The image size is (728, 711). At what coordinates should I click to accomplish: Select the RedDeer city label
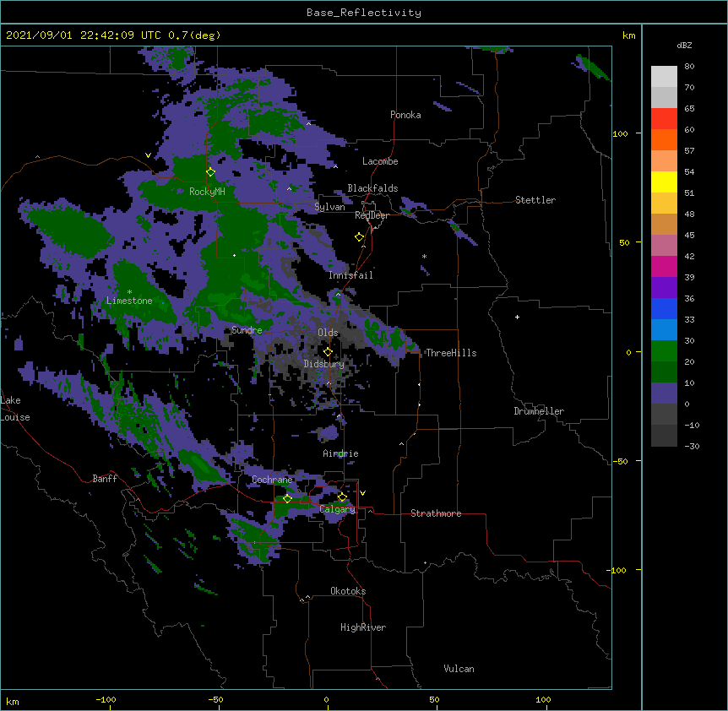(372, 215)
